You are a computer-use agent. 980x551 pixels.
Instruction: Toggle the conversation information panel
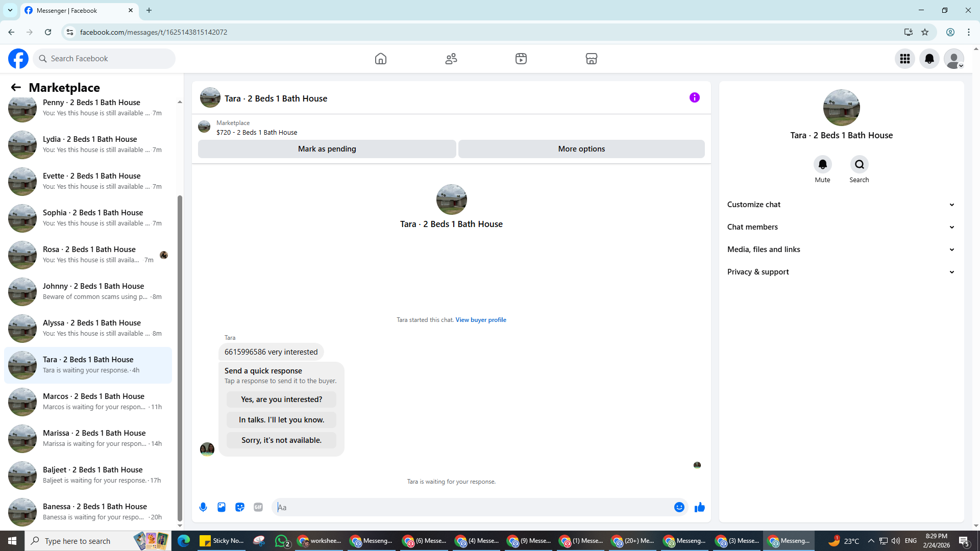coord(694,97)
